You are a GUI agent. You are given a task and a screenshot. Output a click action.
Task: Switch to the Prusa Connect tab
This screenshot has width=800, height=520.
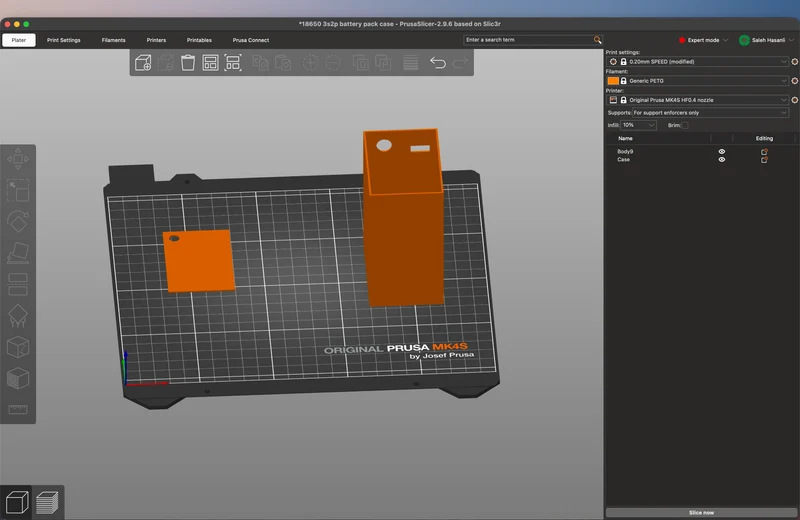251,40
